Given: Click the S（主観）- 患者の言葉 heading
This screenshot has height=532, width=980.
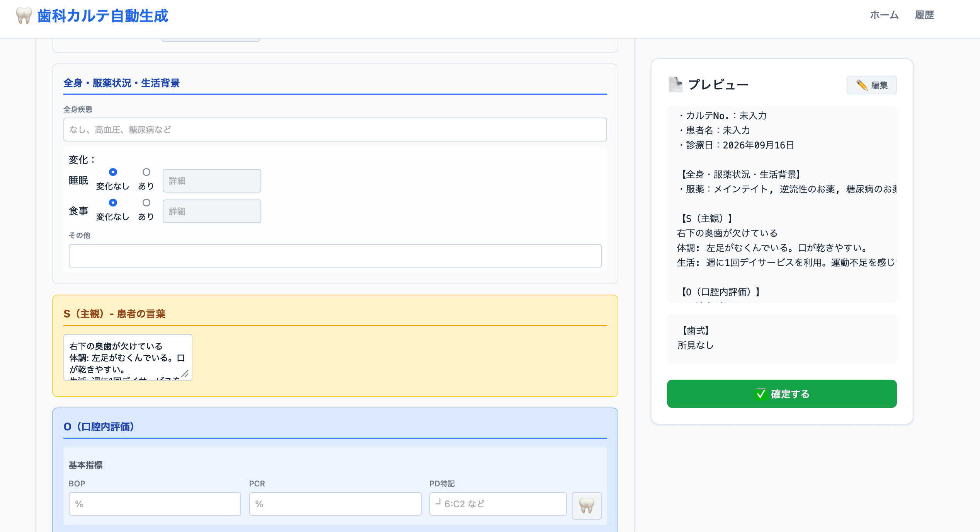Looking at the screenshot, I should point(114,314).
